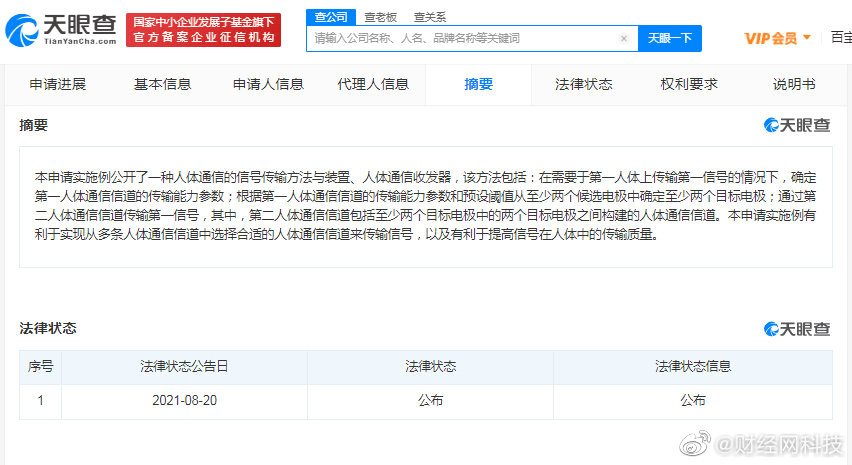Viewport: 852px width, 465px height.
Task: Go to the 法律状态 tab
Action: point(583,84)
